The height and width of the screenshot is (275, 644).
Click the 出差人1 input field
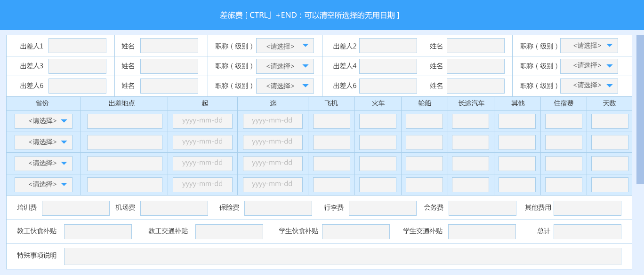tap(77, 46)
